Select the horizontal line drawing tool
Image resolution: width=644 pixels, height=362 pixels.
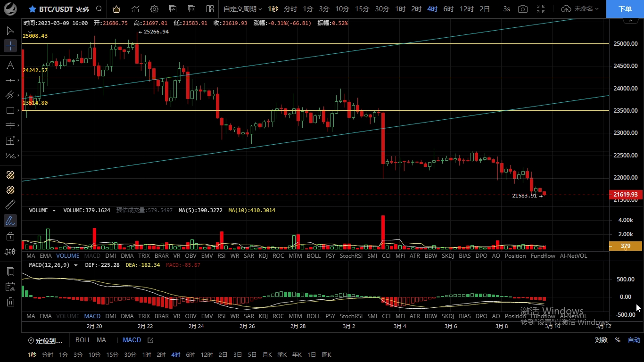coord(10,80)
